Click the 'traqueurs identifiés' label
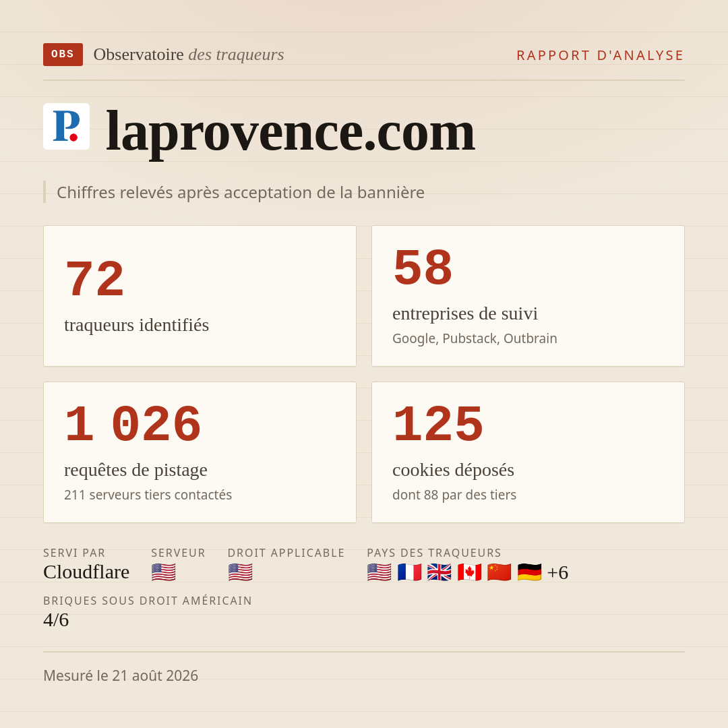Screen dimensions: 728x728 pyautogui.click(x=136, y=325)
